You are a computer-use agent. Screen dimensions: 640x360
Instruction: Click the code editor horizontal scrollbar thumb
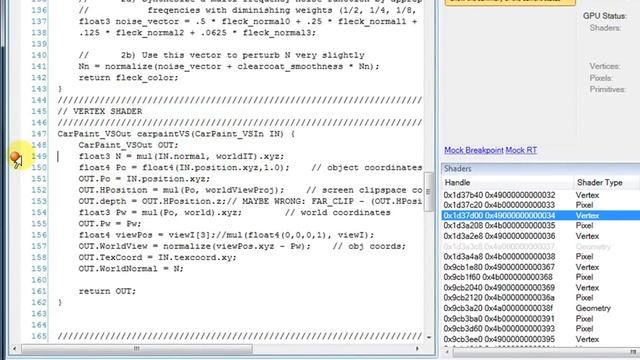[137, 349]
